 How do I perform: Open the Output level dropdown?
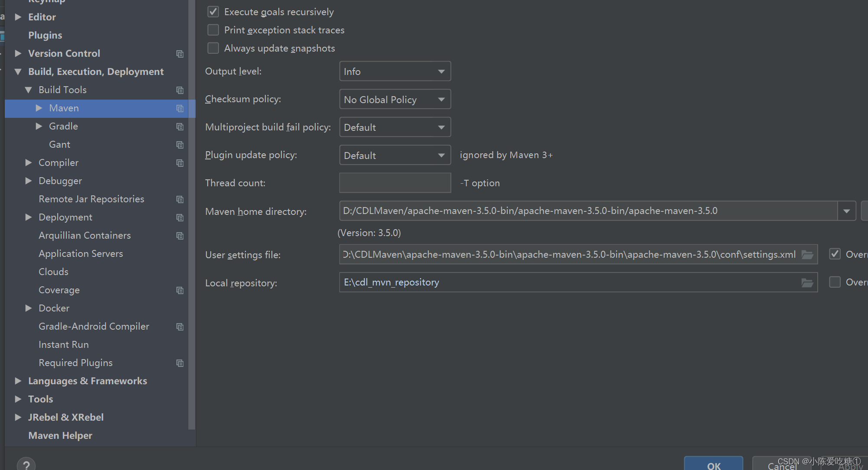coord(395,71)
